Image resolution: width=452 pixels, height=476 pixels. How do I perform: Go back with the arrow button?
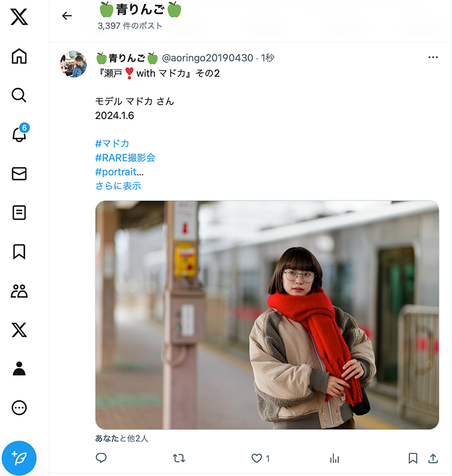click(67, 15)
